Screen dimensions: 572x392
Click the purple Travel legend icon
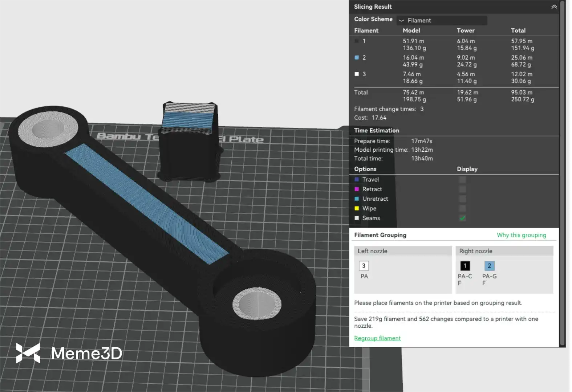pyautogui.click(x=357, y=180)
